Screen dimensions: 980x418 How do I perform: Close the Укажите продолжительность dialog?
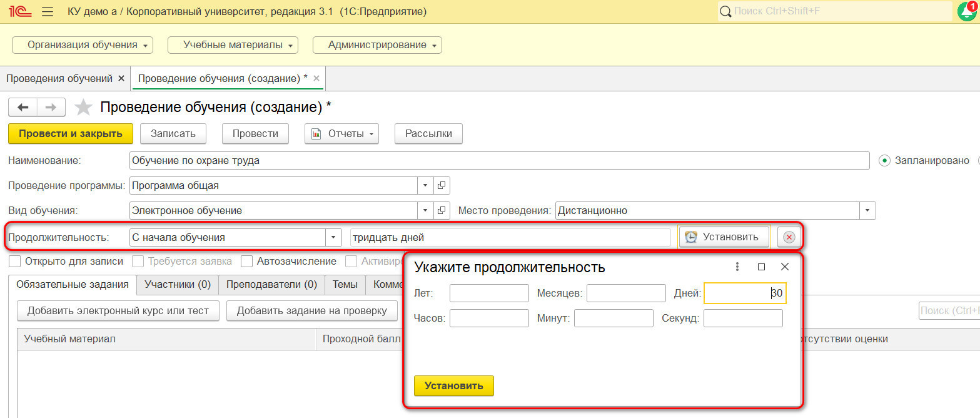click(x=785, y=267)
